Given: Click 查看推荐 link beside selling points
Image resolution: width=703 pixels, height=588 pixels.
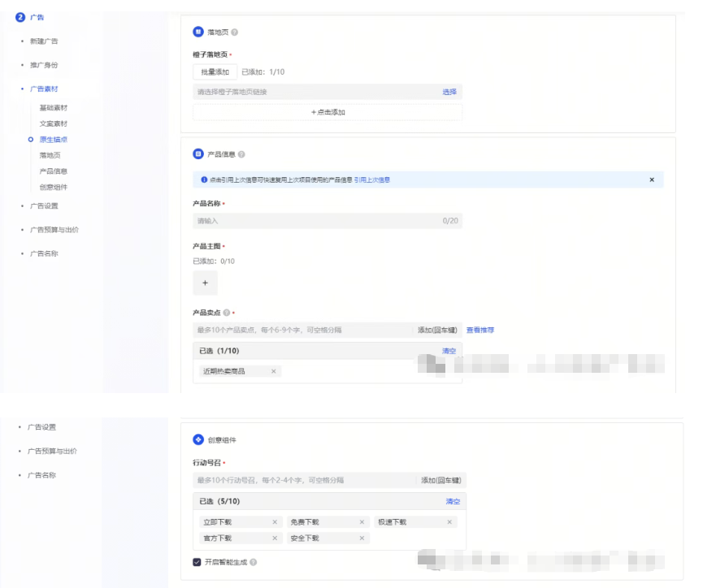Looking at the screenshot, I should coord(480,330).
